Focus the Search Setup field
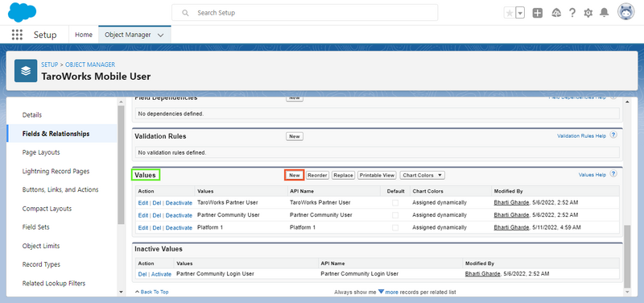The image size is (644, 303). [x=305, y=13]
